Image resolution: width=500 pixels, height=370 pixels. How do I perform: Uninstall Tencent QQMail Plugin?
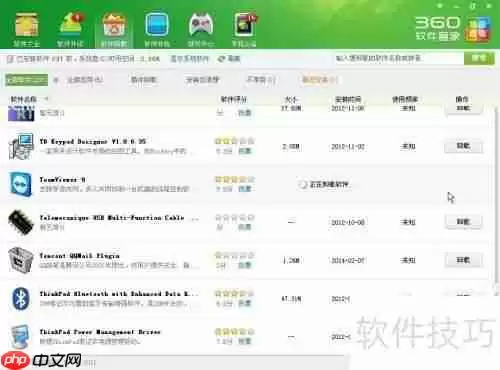[463, 260]
